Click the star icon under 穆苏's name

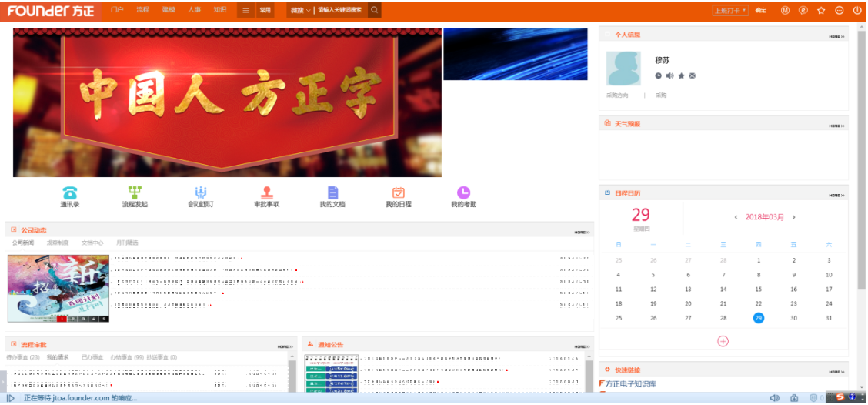(682, 75)
